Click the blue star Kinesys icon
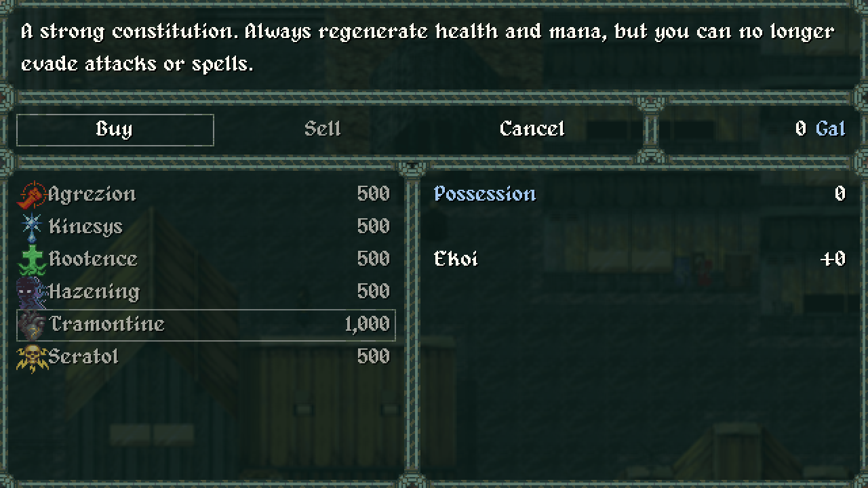Screen dimensions: 868x488 [x=31, y=226]
